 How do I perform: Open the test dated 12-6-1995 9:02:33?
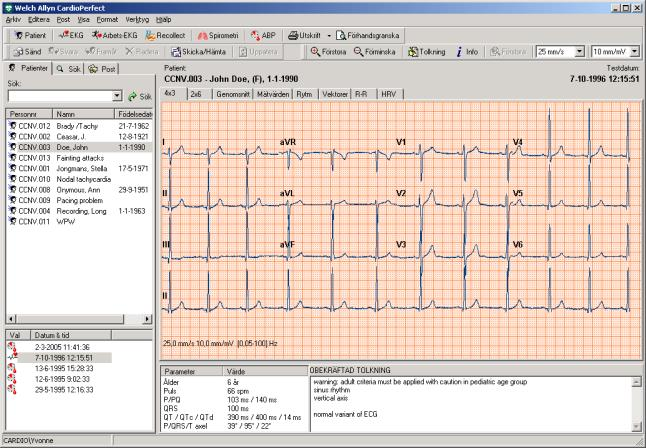tap(64, 379)
